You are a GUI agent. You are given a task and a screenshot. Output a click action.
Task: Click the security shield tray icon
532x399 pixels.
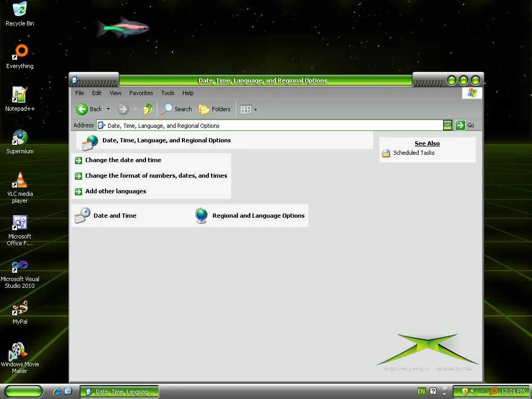pos(465,392)
